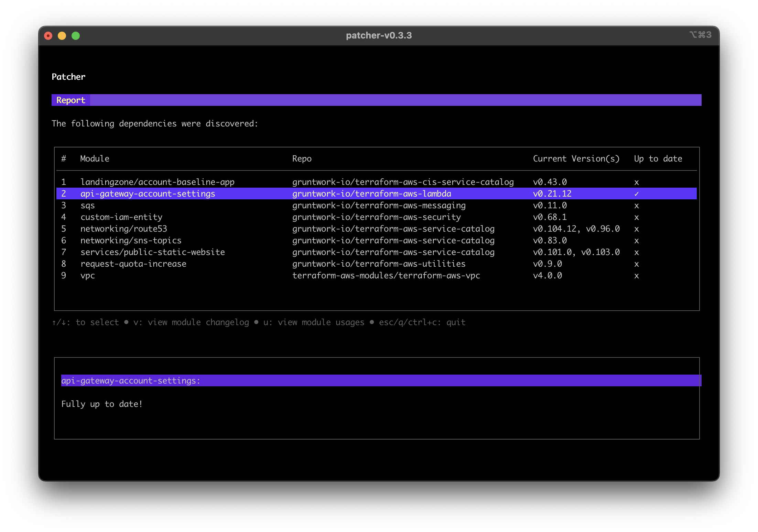The height and width of the screenshot is (532, 758).
Task: Select the landingzone/account-baseline-app module row
Action: (377, 182)
